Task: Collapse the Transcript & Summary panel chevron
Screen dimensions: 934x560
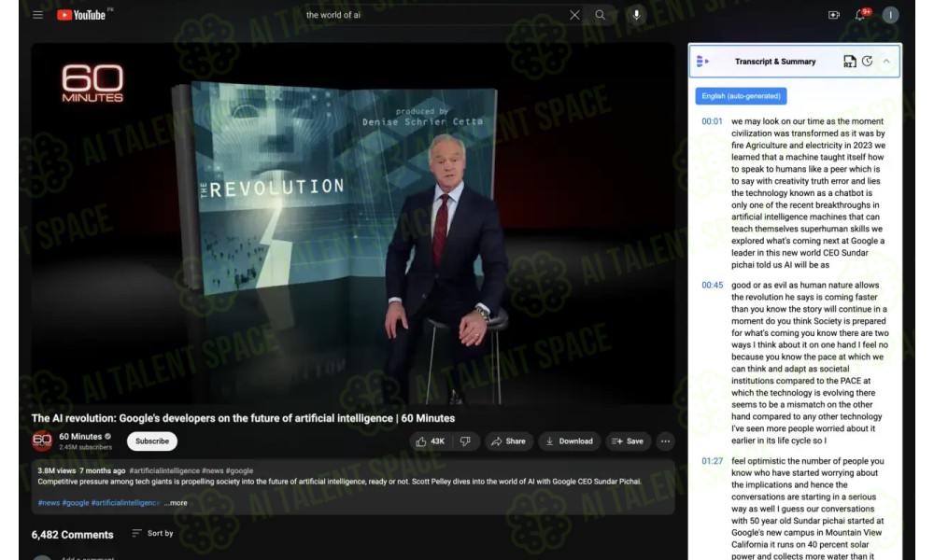Action: click(x=886, y=61)
